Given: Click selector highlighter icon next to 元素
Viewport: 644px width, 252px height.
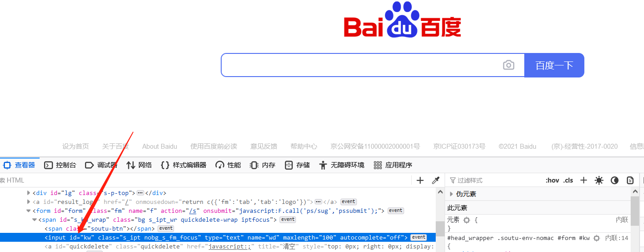Looking at the screenshot, I should pos(466,220).
